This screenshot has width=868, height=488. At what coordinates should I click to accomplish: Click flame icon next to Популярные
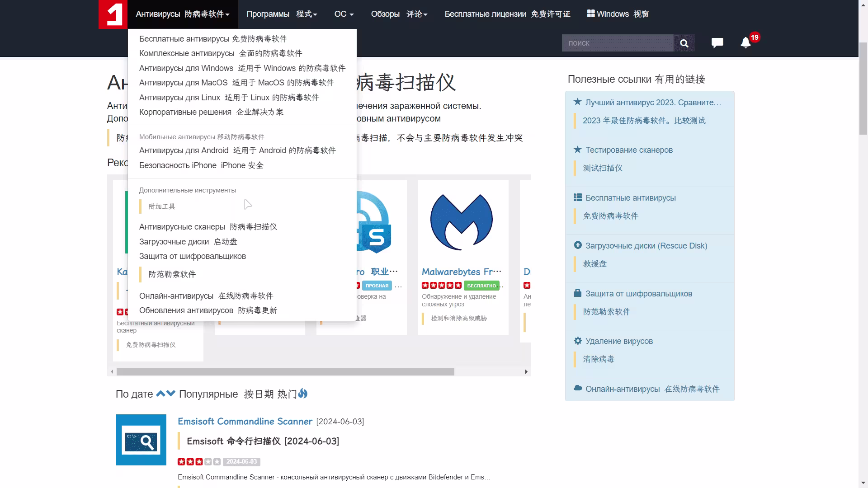click(302, 394)
